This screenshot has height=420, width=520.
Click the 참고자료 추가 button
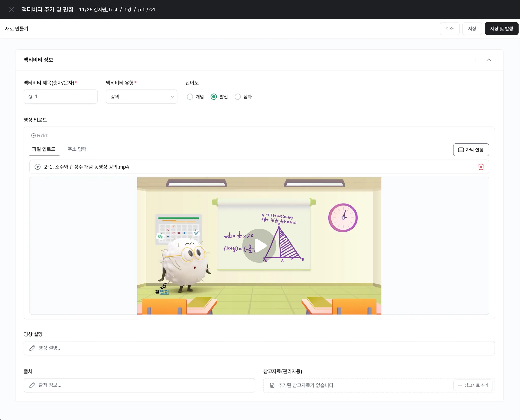(473, 385)
